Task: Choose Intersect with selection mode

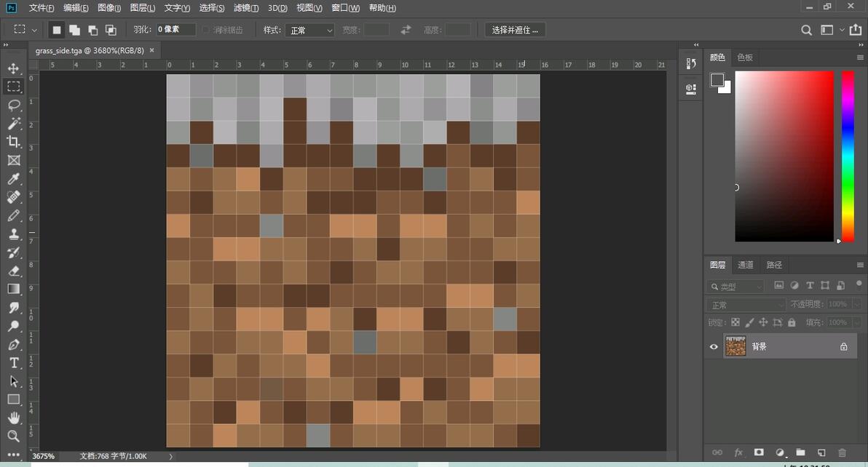Action: [111, 30]
